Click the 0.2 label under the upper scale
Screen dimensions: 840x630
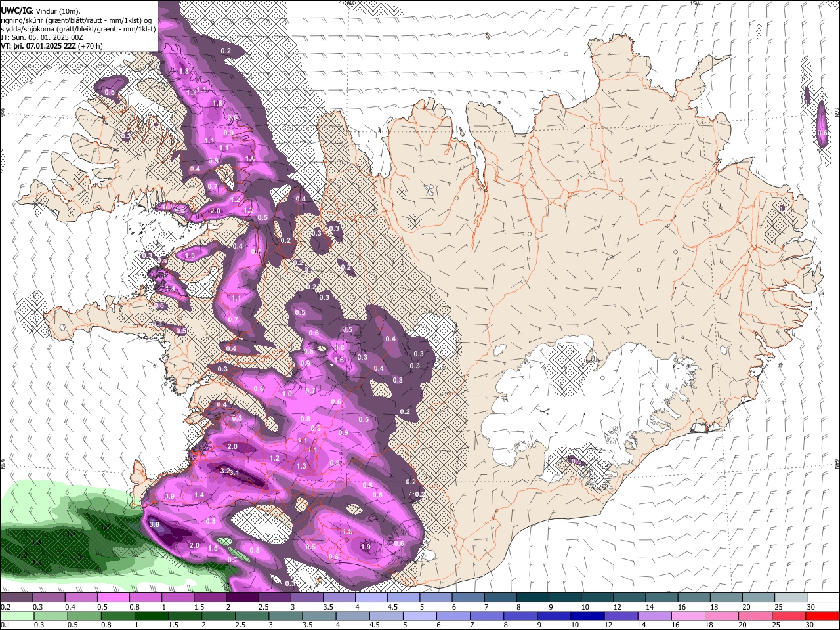[5, 607]
